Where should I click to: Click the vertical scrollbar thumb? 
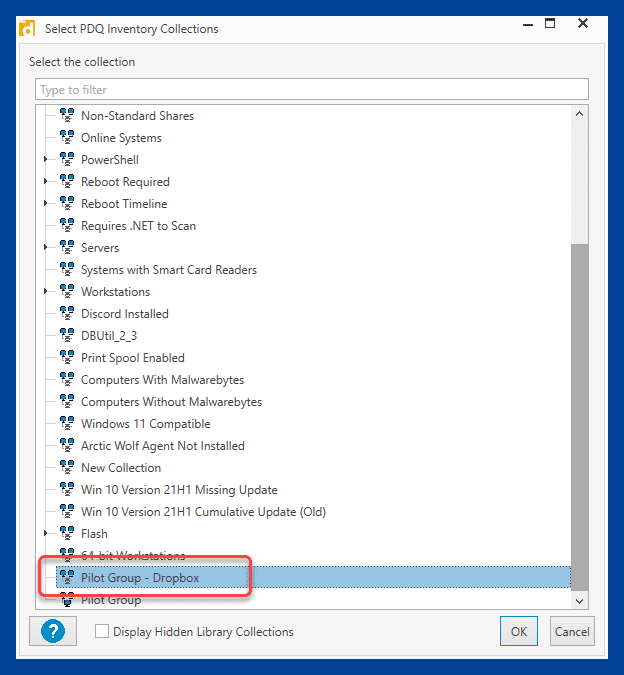pyautogui.click(x=580, y=417)
